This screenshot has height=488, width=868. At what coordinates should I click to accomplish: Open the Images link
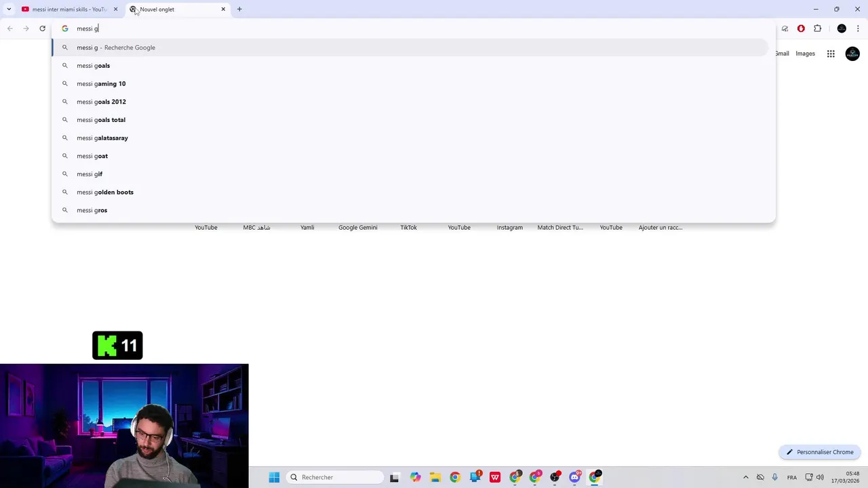[805, 54]
